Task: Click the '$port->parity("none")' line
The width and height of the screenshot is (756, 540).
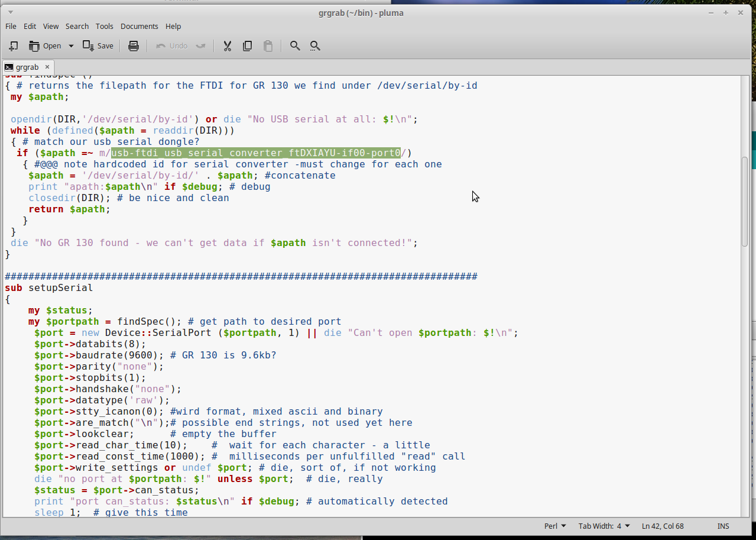Action: 99,367
